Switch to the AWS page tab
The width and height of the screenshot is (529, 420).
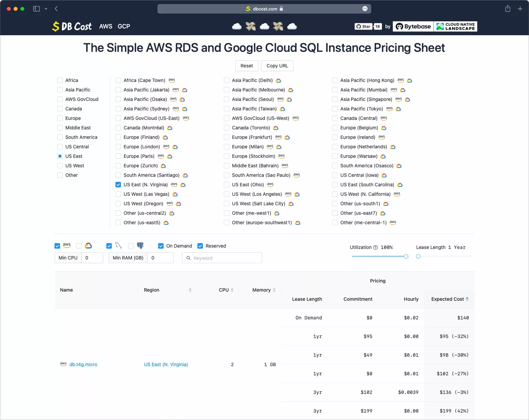pyautogui.click(x=106, y=26)
